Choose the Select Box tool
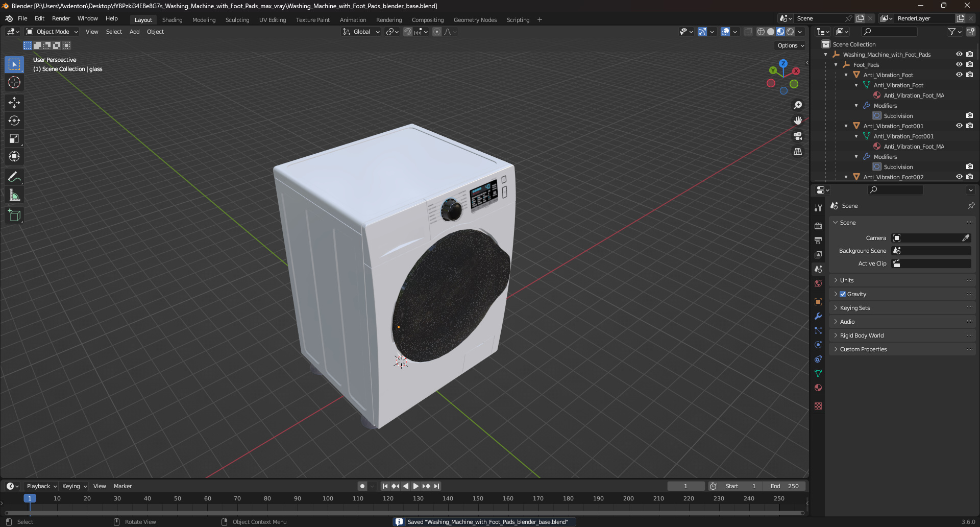 pos(14,64)
